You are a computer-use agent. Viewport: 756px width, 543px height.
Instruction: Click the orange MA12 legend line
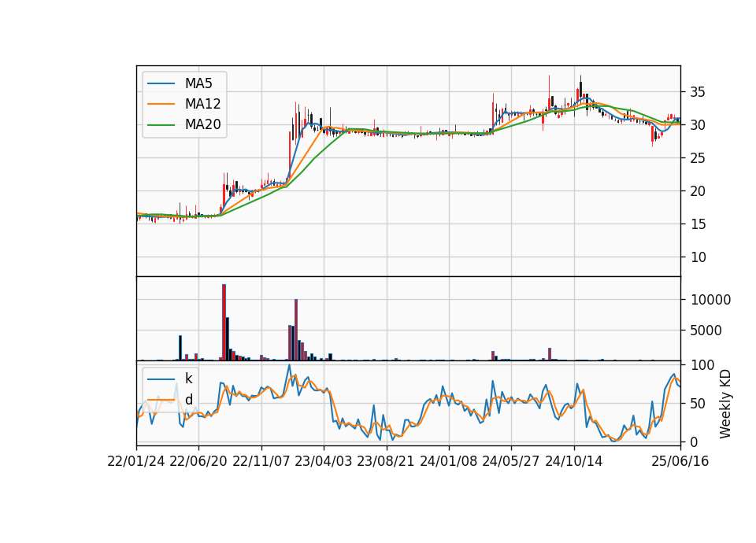point(161,104)
